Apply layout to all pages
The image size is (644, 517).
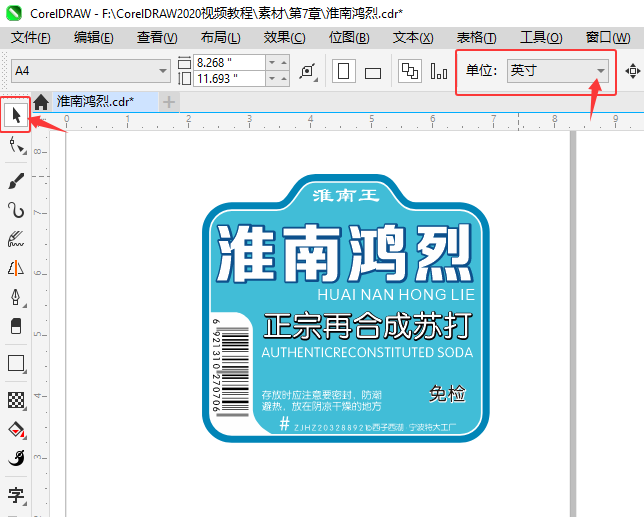pyautogui.click(x=409, y=71)
